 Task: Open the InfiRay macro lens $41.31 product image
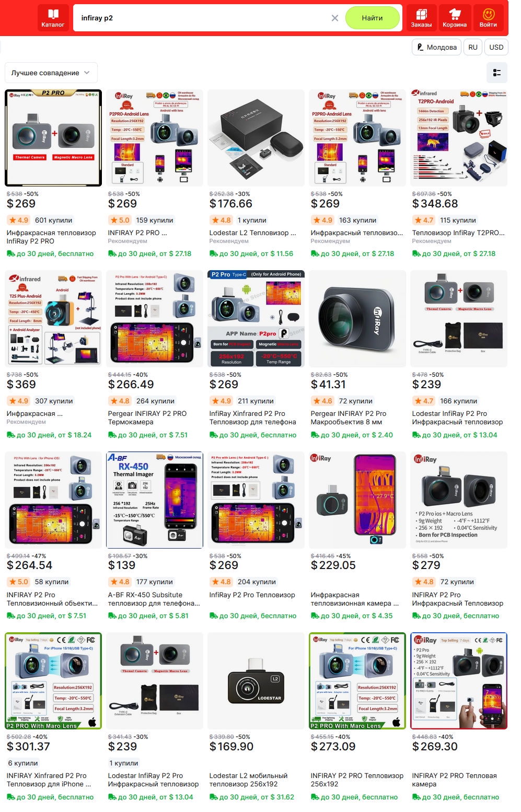(x=357, y=319)
